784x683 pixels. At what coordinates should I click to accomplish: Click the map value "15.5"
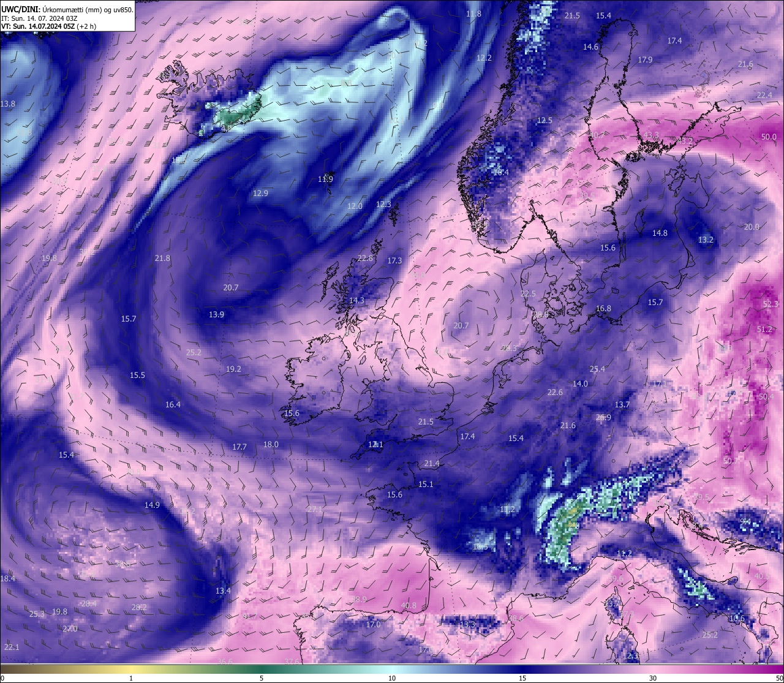tap(137, 375)
